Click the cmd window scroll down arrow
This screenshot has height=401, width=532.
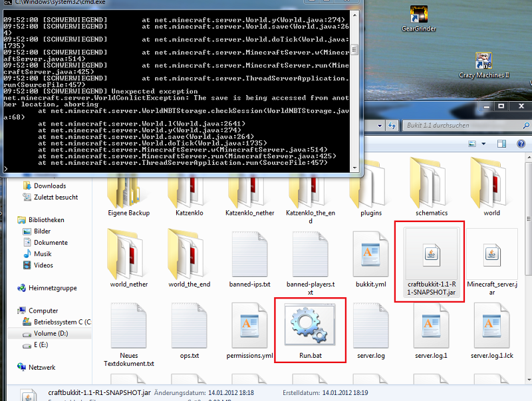coord(354,168)
